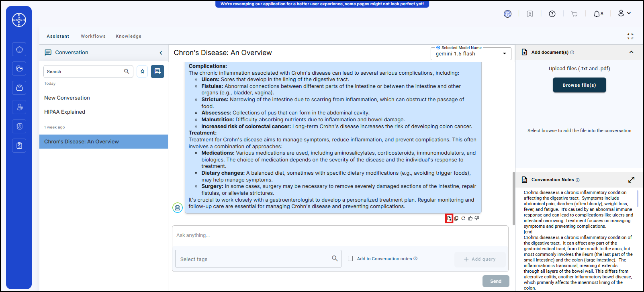
Task: Export the response with the document download icon
Action: tap(449, 218)
